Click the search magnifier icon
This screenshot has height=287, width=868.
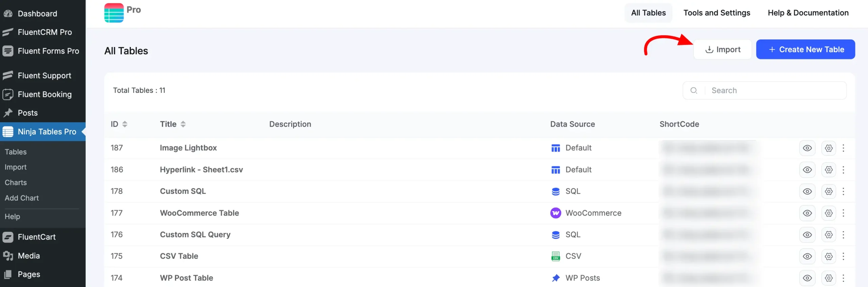coord(694,90)
